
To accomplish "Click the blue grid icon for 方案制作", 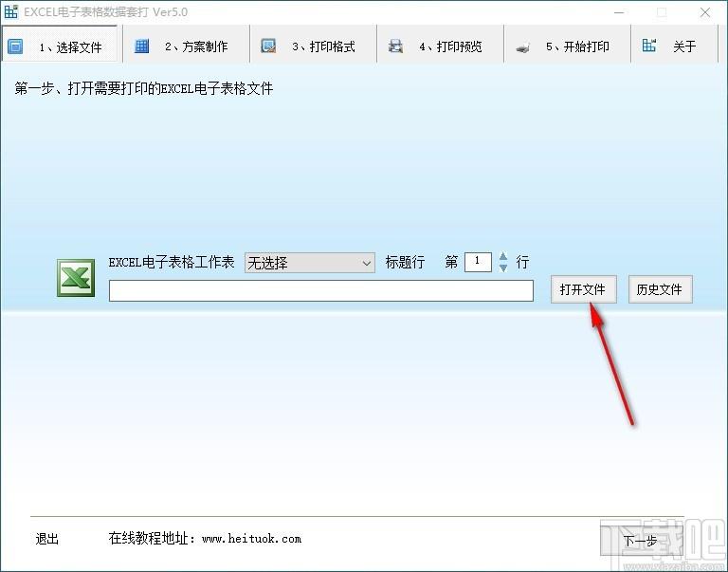I will coord(141,46).
